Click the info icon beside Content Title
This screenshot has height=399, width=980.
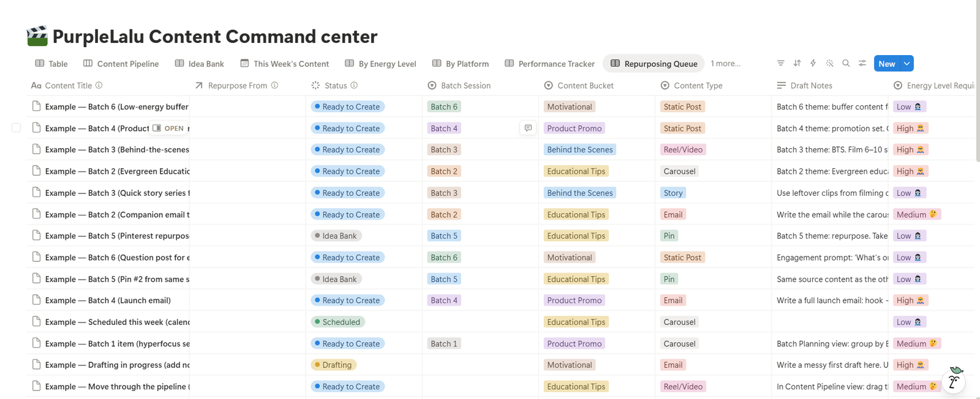[x=99, y=86]
